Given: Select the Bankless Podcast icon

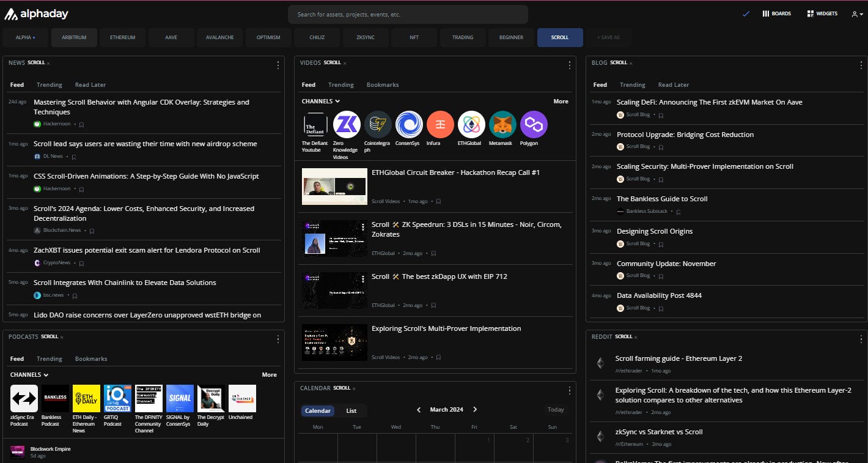Looking at the screenshot, I should [55, 398].
